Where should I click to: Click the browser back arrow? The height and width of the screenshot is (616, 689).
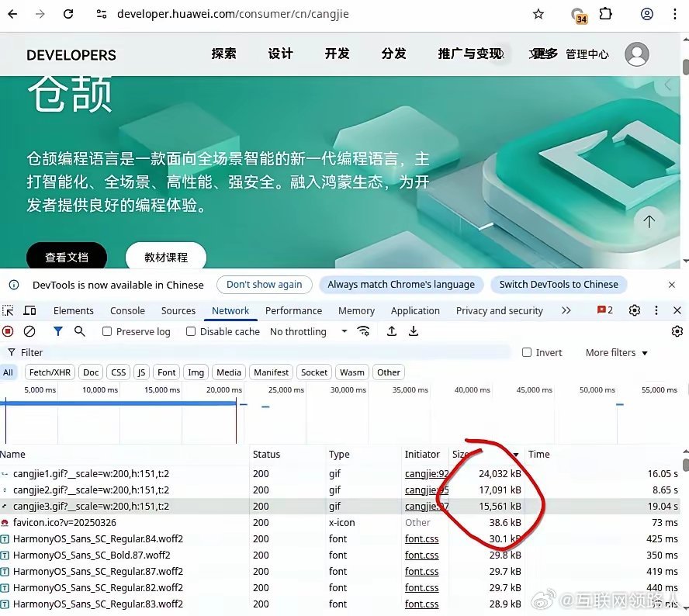tap(12, 14)
